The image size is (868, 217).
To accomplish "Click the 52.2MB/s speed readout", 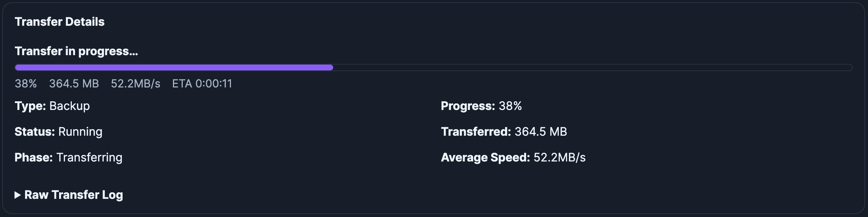I will 135,83.
